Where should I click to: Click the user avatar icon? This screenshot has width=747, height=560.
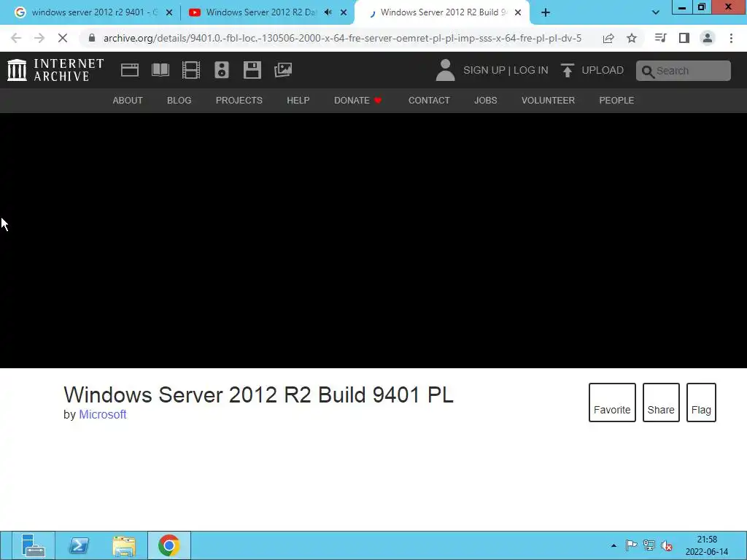(446, 70)
